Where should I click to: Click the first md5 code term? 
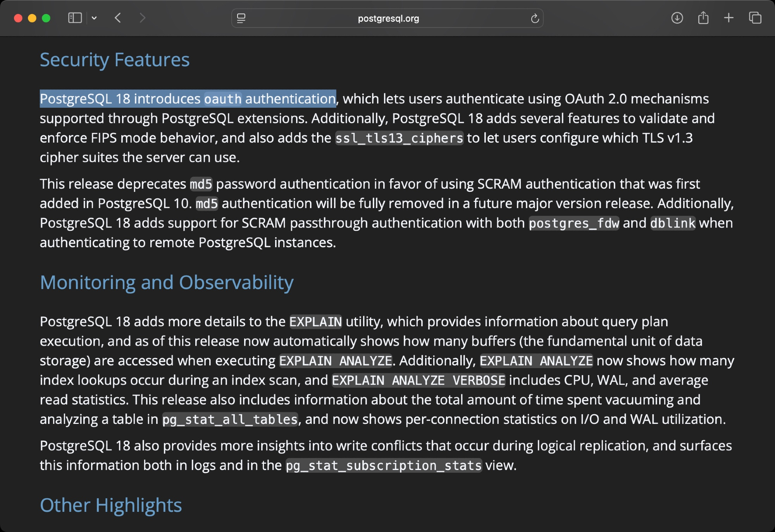(201, 184)
